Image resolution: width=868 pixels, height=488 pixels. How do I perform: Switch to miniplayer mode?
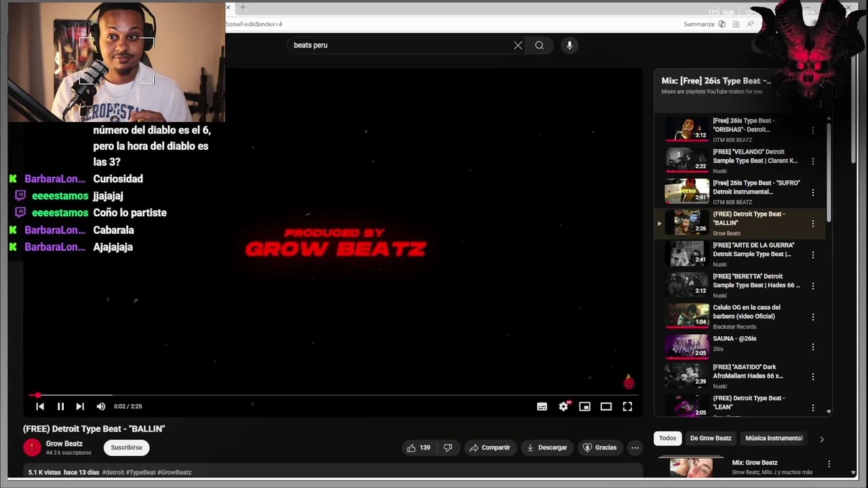point(585,407)
